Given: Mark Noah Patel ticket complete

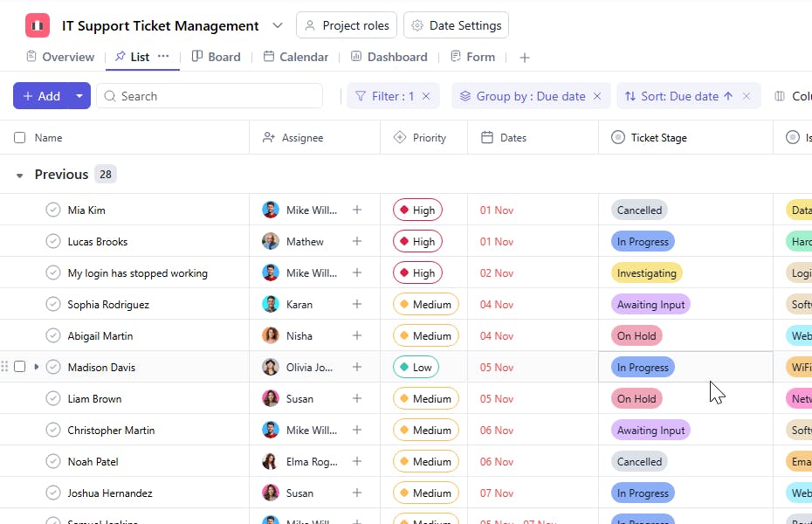Looking at the screenshot, I should (x=52, y=461).
